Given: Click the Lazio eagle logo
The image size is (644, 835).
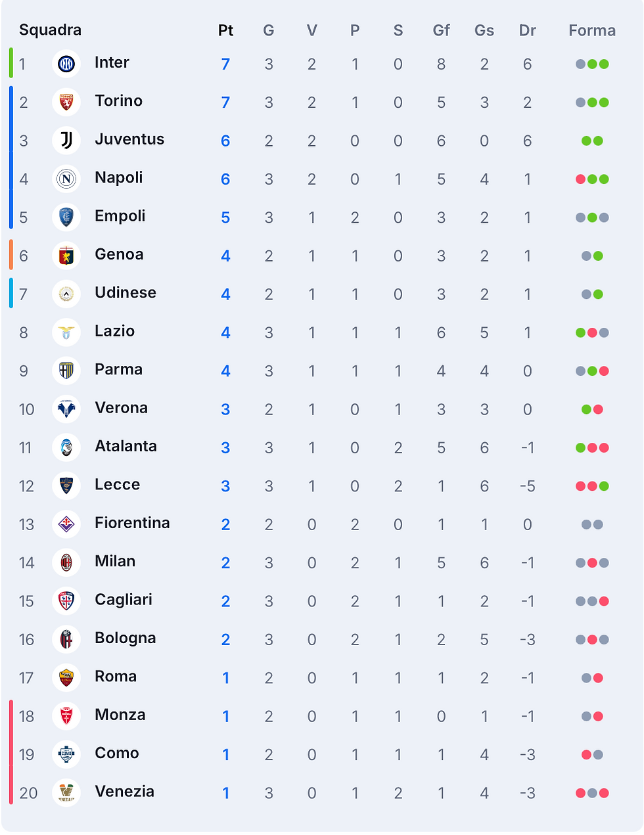Looking at the screenshot, I should point(66,332).
